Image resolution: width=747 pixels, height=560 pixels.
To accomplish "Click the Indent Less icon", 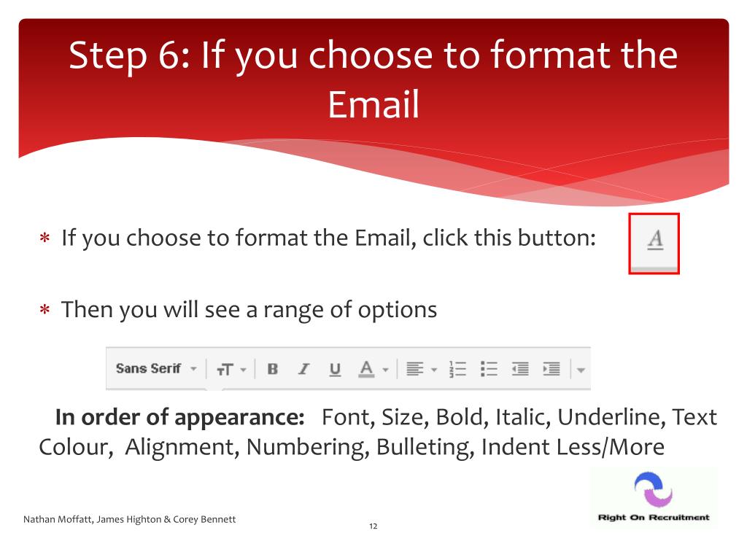I will [x=519, y=369].
